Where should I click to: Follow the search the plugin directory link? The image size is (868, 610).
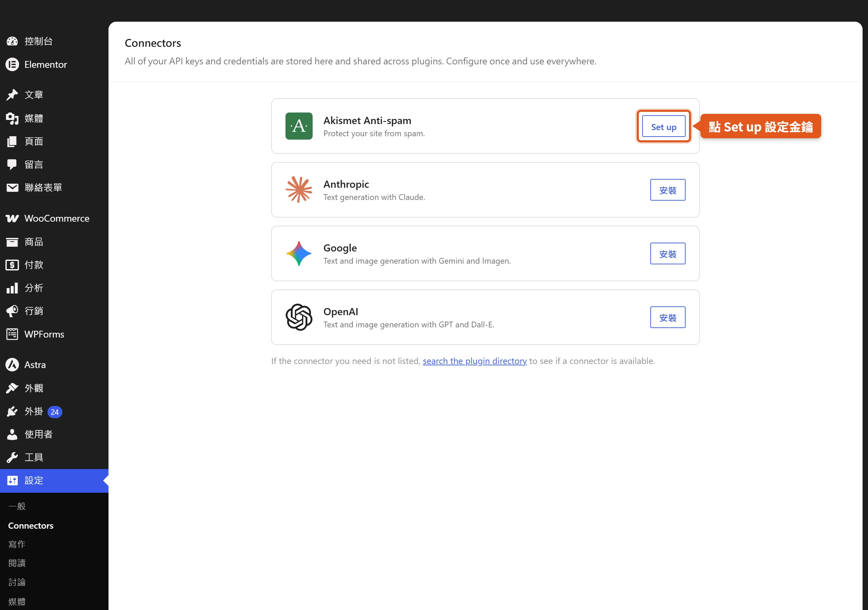point(474,361)
